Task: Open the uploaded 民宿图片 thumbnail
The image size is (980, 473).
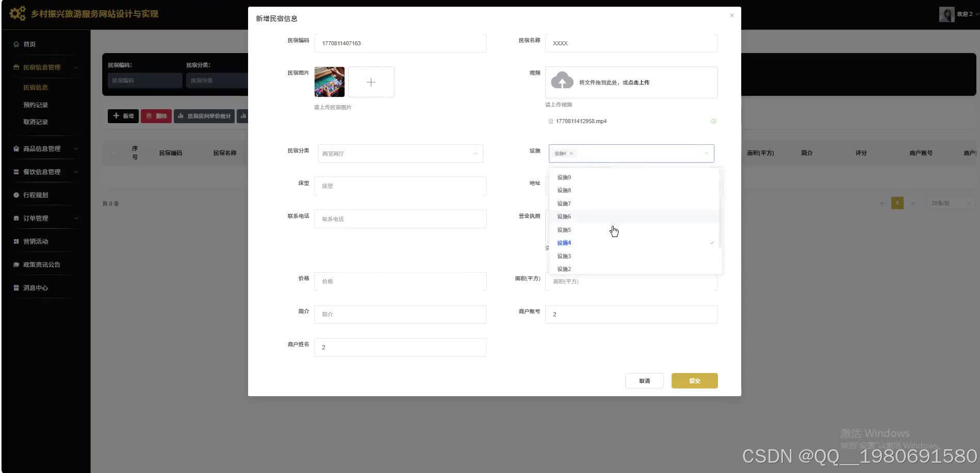Action: pyautogui.click(x=329, y=82)
